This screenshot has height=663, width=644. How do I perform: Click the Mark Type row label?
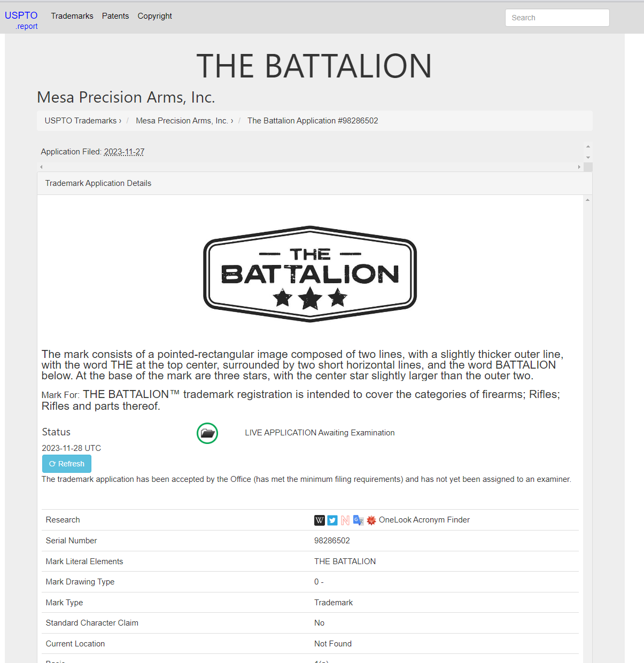click(64, 603)
